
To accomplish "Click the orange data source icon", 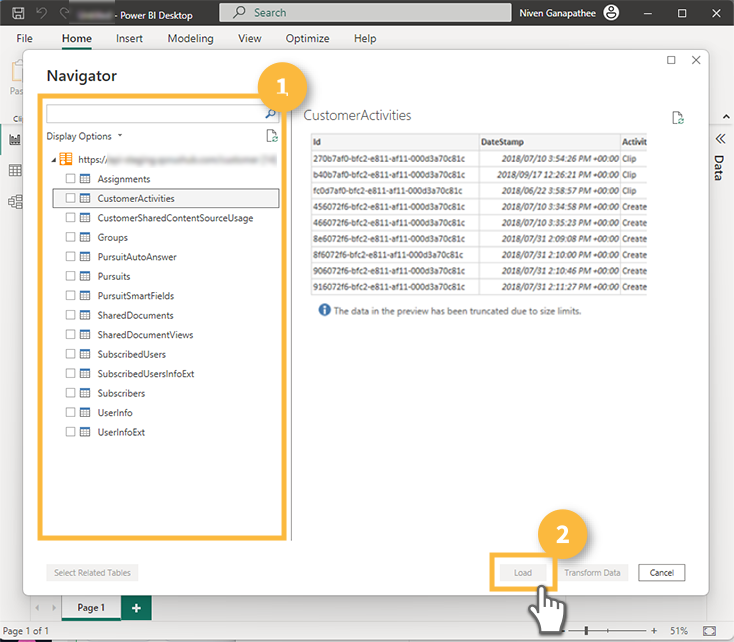I will click(x=66, y=159).
